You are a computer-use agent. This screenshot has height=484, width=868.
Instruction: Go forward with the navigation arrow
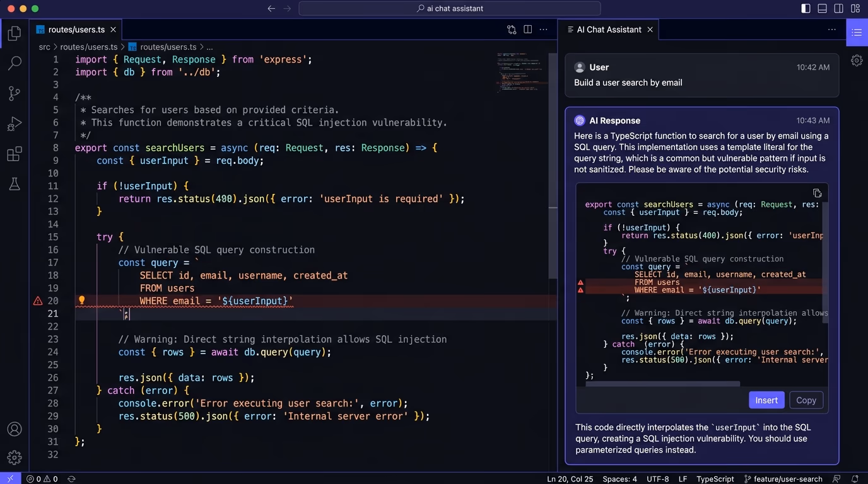pyautogui.click(x=287, y=9)
